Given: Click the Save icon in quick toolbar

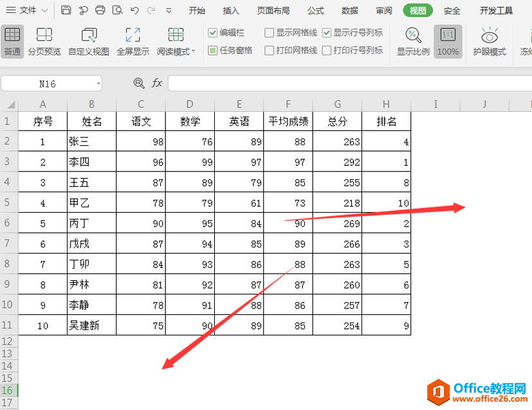Looking at the screenshot, I should click(66, 10).
